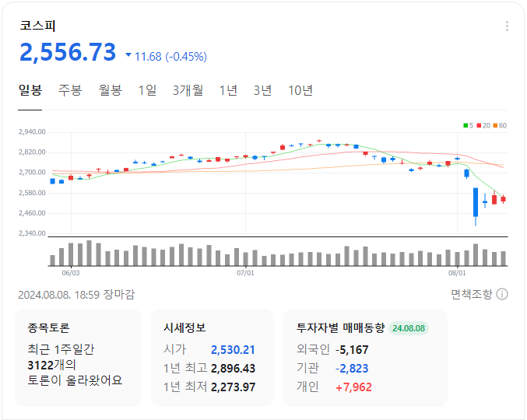Click the 06/03 date label on axis
Image resolution: width=527 pixels, height=420 pixels.
click(x=71, y=273)
